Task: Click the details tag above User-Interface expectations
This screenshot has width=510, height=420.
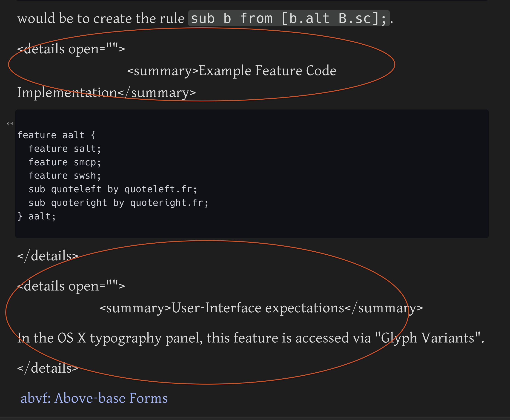Action: tap(71, 286)
